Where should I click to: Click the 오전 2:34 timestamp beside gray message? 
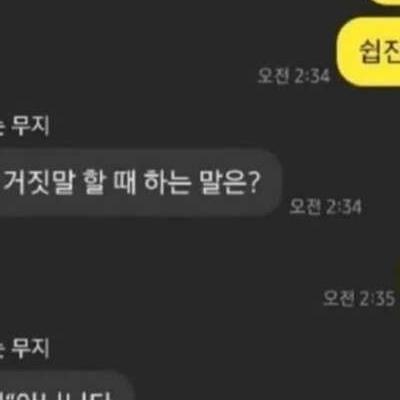[x=325, y=207]
